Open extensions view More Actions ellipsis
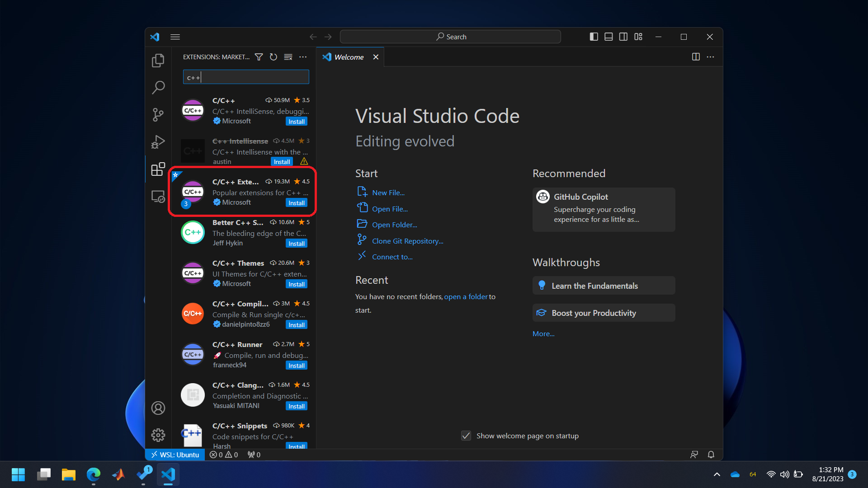This screenshot has width=868, height=488. [x=303, y=57]
